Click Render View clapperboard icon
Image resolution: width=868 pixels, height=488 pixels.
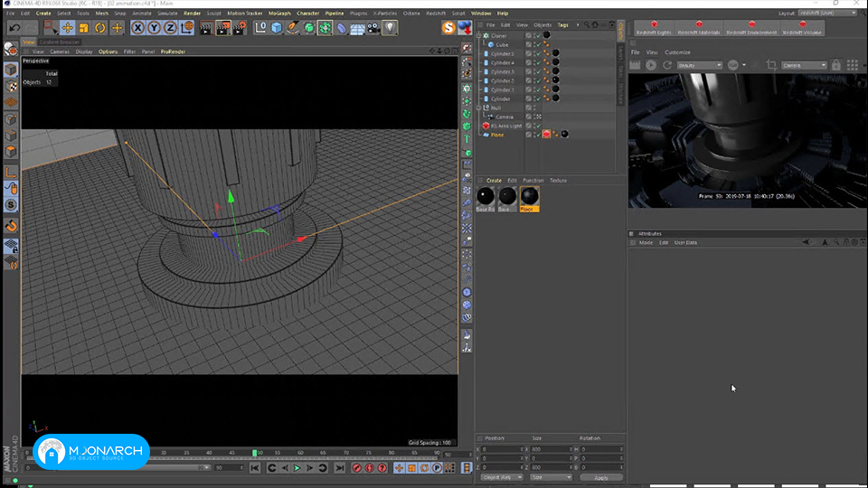click(206, 28)
